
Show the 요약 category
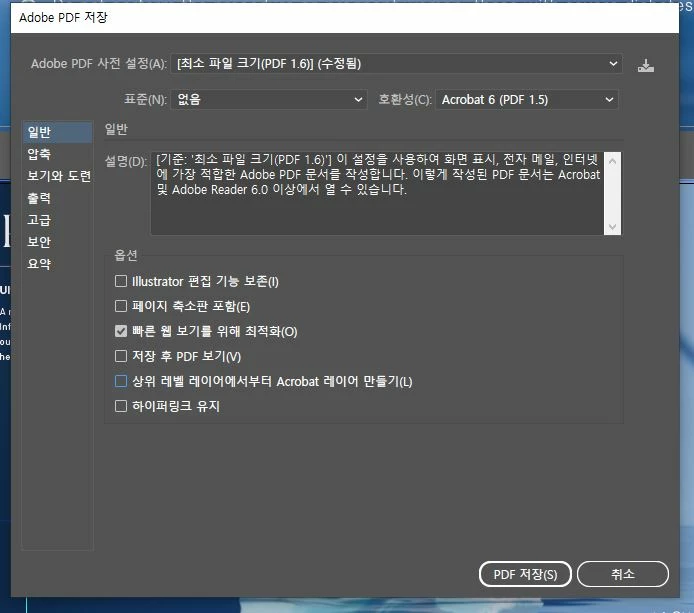coord(58,264)
